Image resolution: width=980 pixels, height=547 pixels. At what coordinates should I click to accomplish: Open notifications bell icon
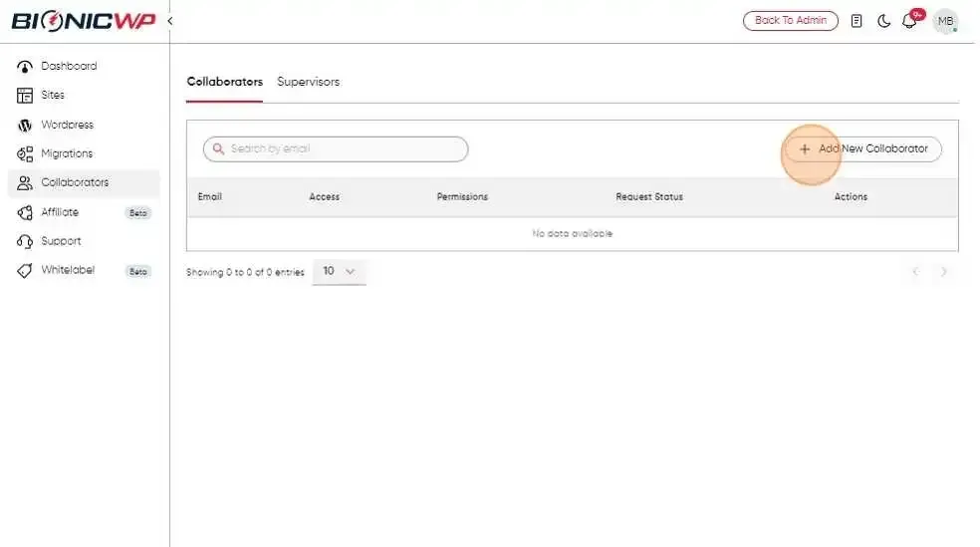[x=909, y=21]
